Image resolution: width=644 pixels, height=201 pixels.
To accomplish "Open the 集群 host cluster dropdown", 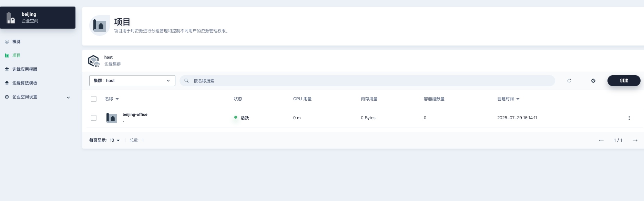I will pos(132,81).
